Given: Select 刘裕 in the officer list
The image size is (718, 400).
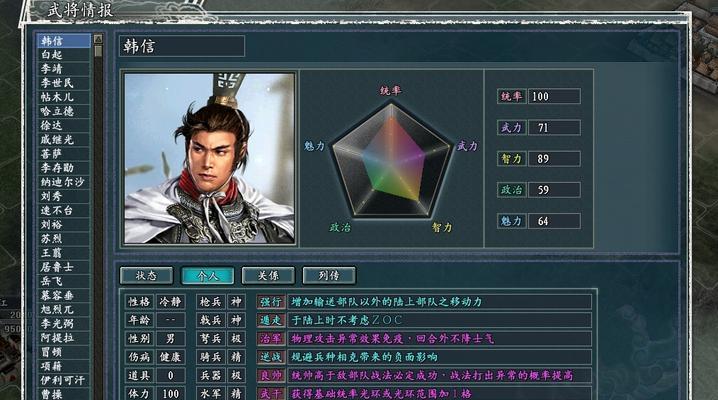Looking at the screenshot, I should pyautogui.click(x=64, y=225).
